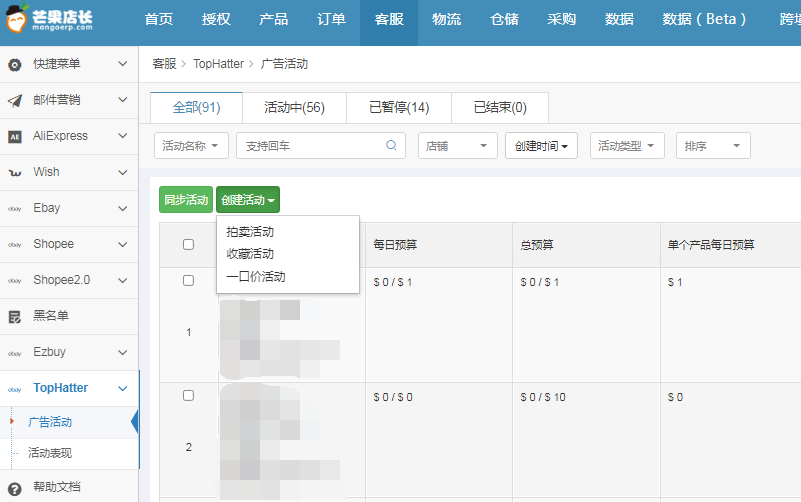
Task: Click the AliExpress sidebar icon
Action: (15, 136)
